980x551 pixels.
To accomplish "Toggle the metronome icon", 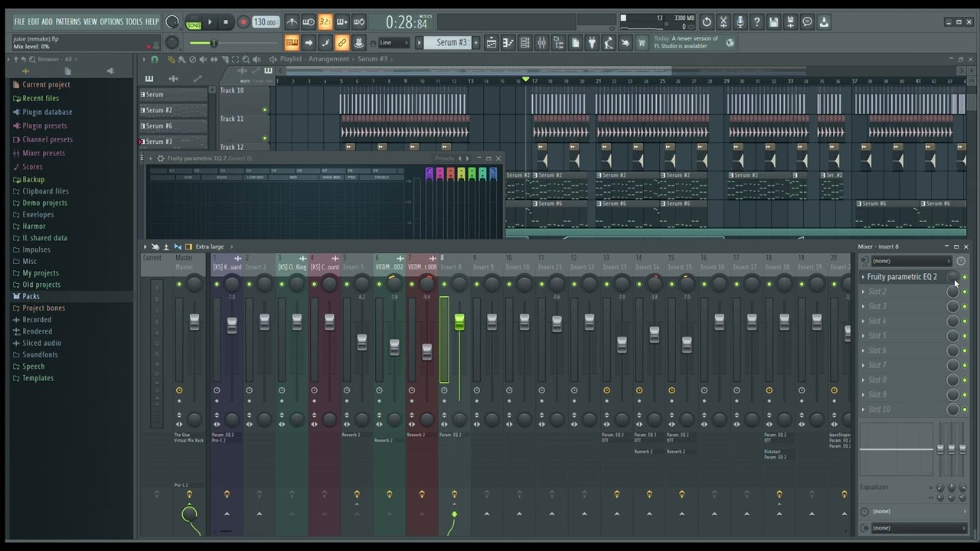I will (x=292, y=22).
